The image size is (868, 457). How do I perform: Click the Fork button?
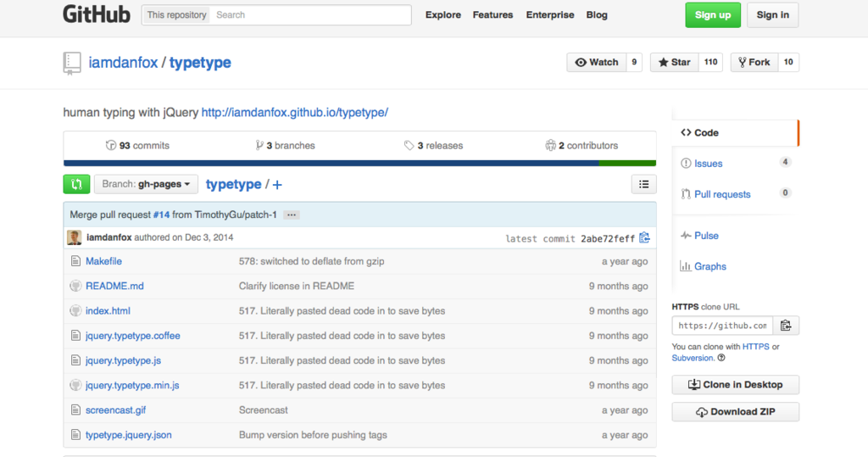[x=754, y=62]
